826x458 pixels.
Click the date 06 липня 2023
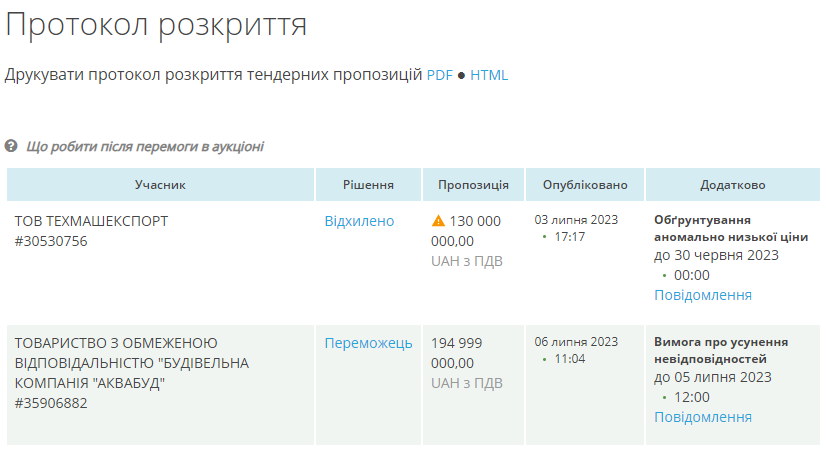[x=576, y=342]
